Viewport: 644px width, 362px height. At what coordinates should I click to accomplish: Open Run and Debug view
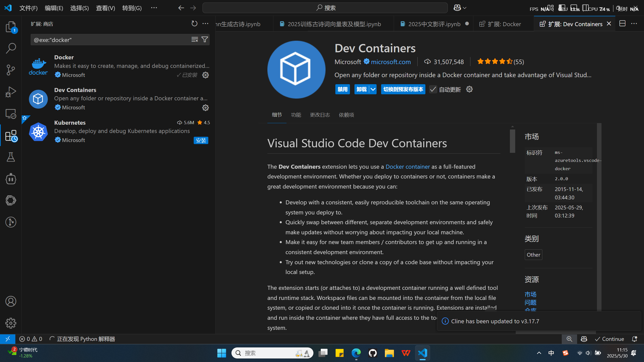point(11,92)
